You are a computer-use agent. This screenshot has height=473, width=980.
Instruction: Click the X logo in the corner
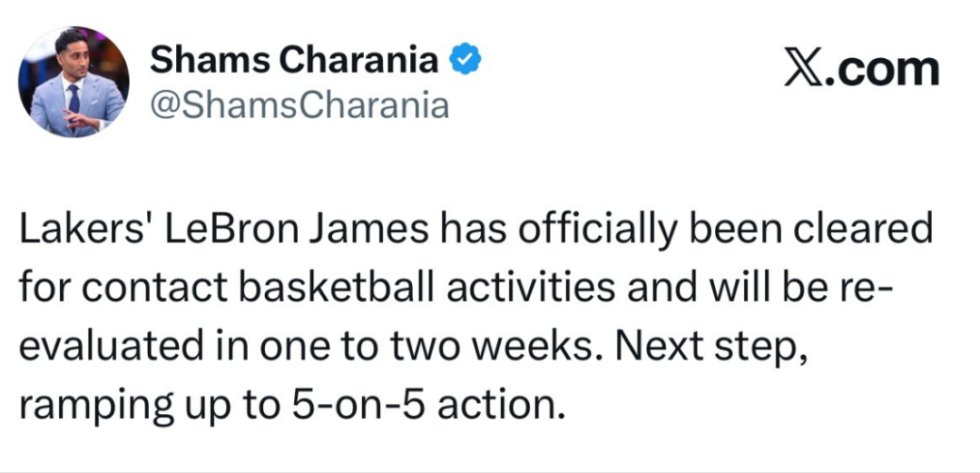tap(804, 70)
